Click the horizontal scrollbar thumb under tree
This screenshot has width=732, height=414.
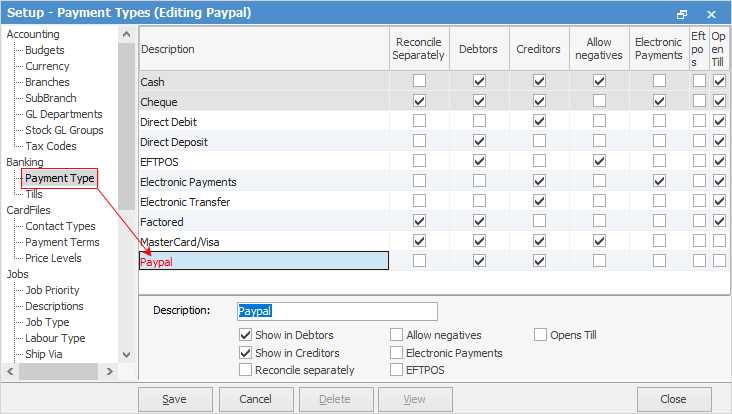[58, 372]
